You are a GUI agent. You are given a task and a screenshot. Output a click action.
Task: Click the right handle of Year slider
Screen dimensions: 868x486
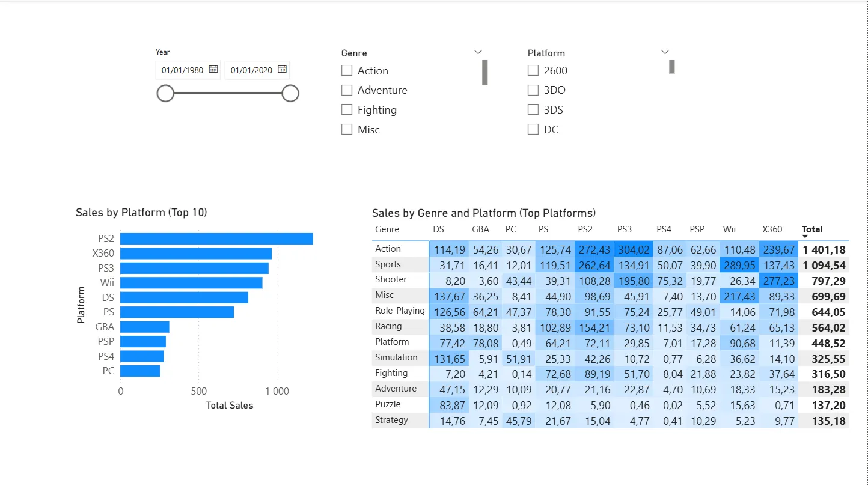(290, 93)
